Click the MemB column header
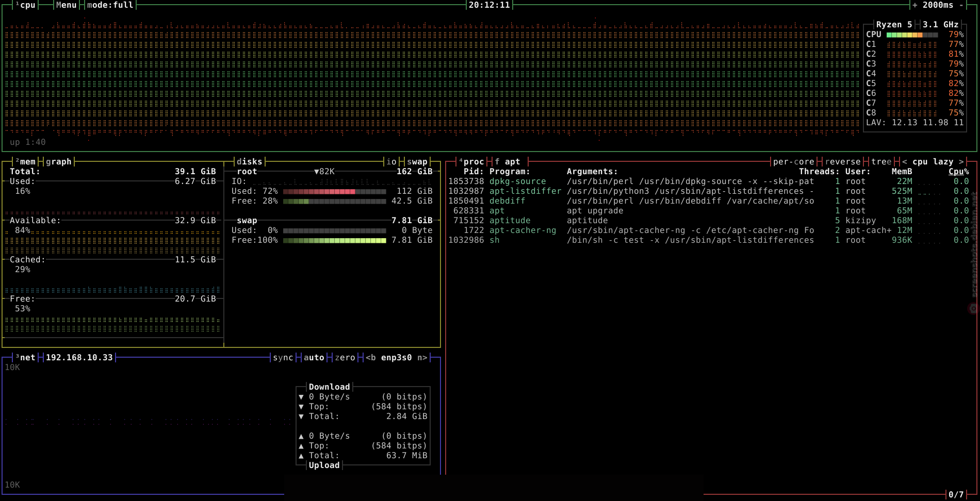Screen dimensions: 980x501 902,172
